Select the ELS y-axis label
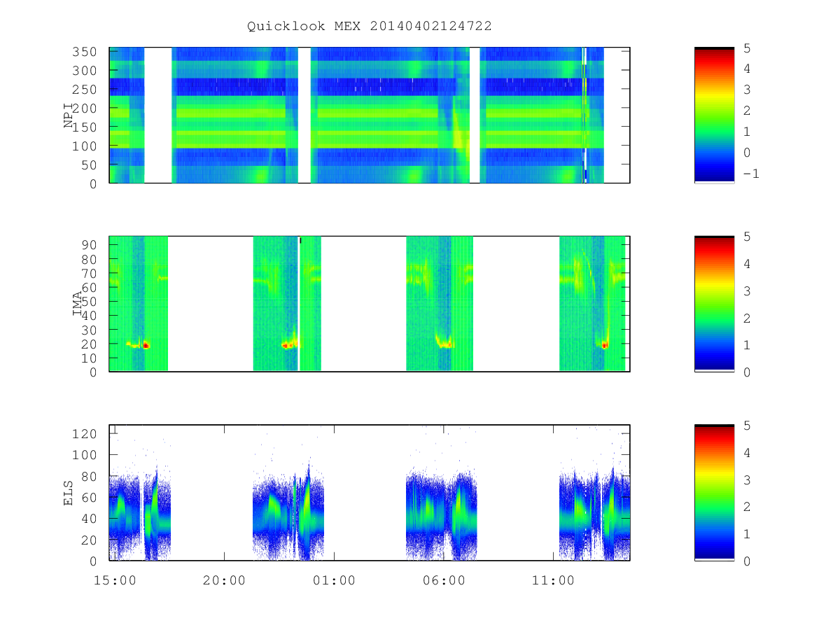The width and height of the screenshot is (840, 630). [x=69, y=493]
